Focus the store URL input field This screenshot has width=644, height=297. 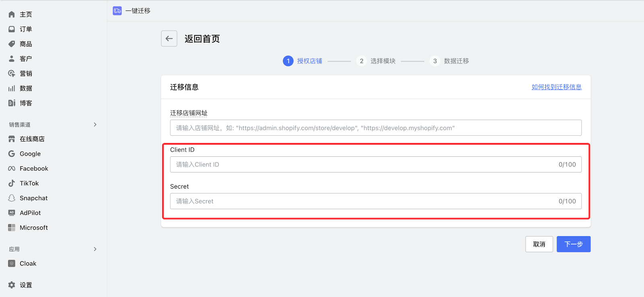[x=376, y=128]
